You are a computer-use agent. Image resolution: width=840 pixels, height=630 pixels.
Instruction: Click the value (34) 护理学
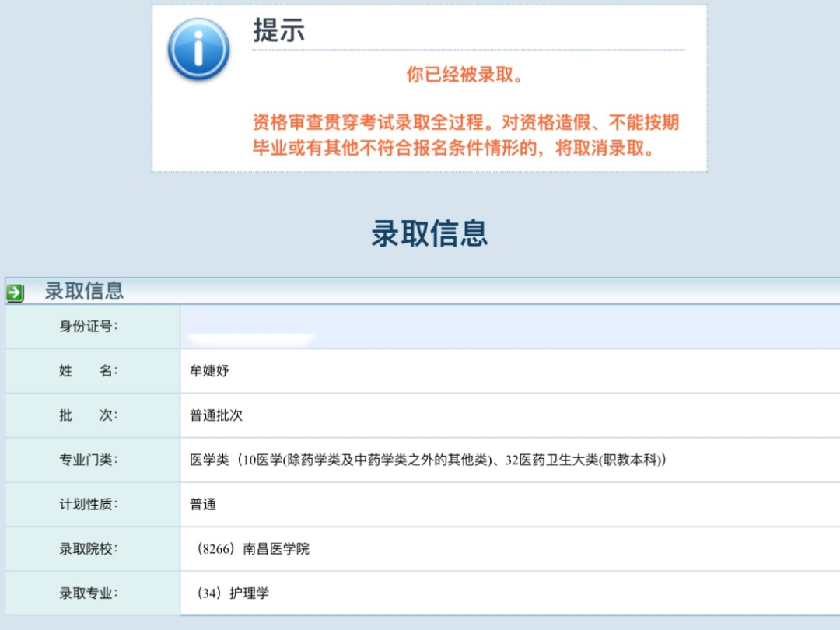pyautogui.click(x=233, y=593)
